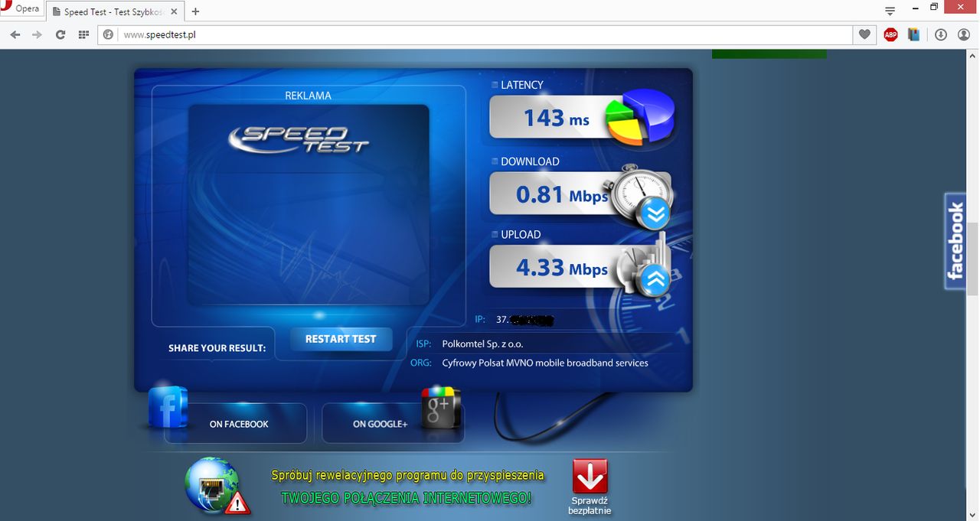
Task: Click the site info globe icon
Action: [109, 34]
